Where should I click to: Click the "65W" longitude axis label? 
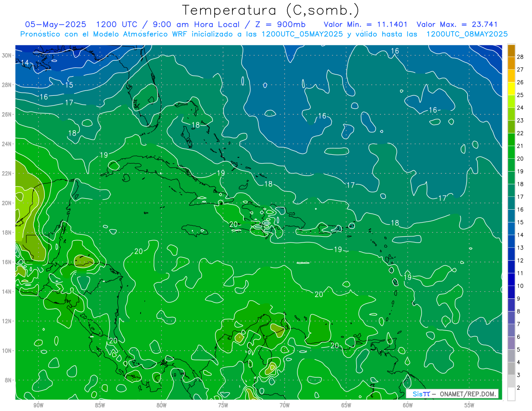[346, 405]
